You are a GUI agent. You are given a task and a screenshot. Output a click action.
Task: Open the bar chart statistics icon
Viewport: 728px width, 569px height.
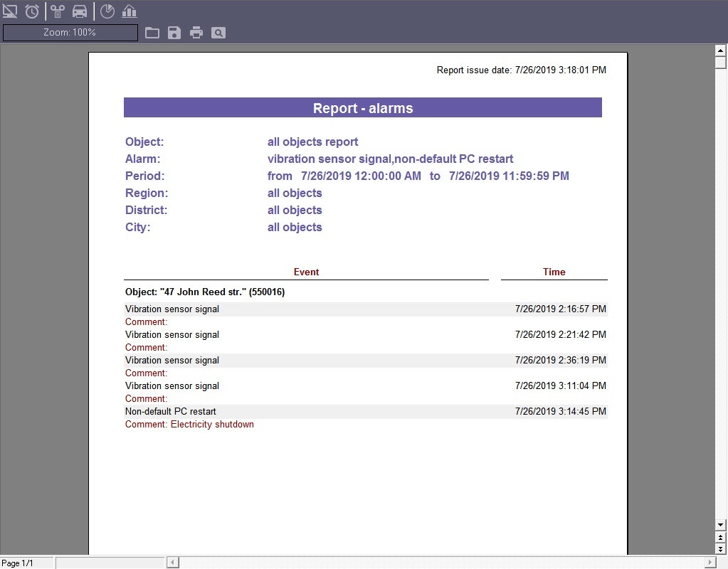[x=129, y=11]
